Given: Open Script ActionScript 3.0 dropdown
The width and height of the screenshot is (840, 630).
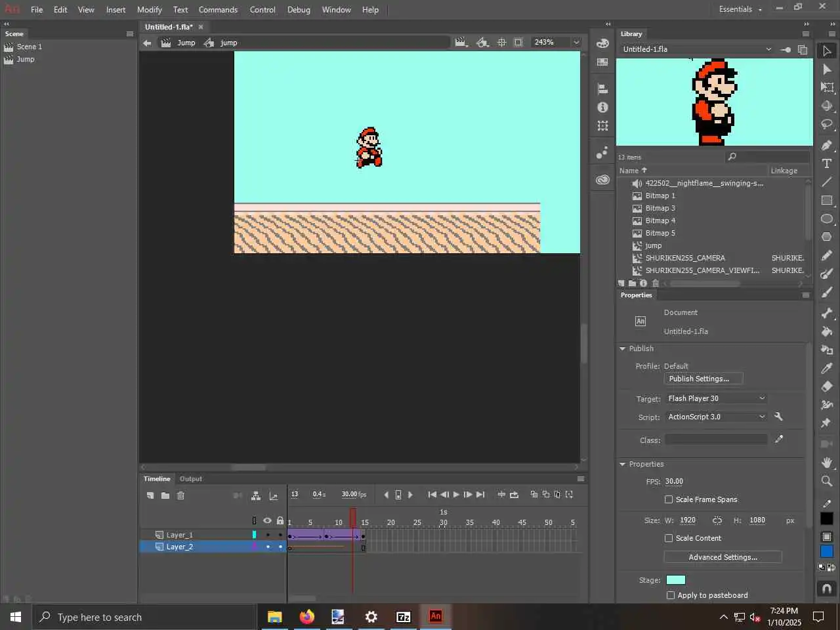Looking at the screenshot, I should coord(716,417).
